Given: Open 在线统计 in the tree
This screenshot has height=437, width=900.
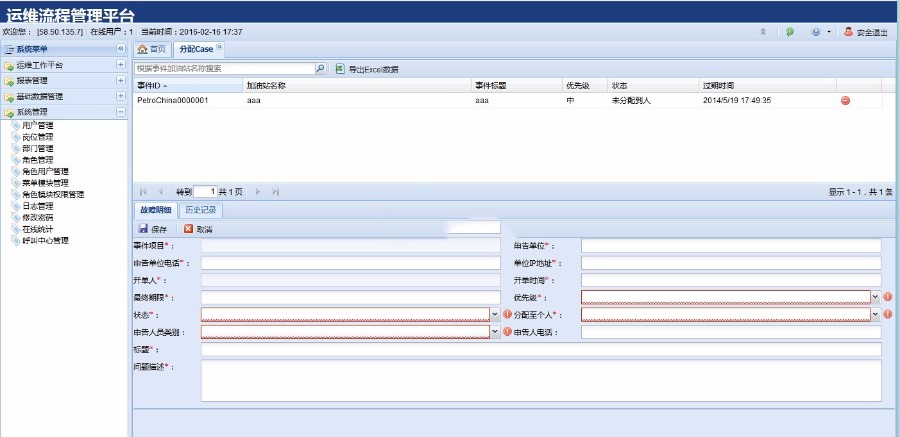Looking at the screenshot, I should (37, 229).
